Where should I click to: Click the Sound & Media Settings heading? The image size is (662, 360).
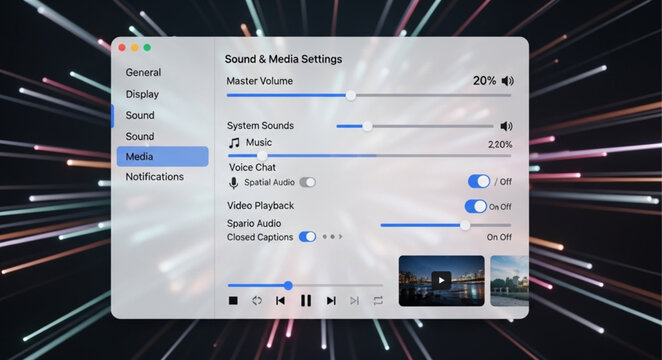click(x=283, y=59)
